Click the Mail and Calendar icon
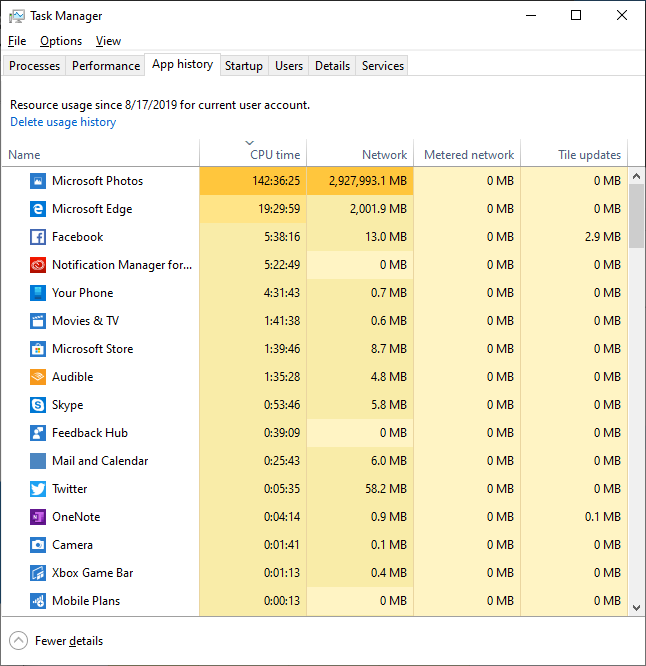This screenshot has width=646, height=666. click(x=38, y=461)
